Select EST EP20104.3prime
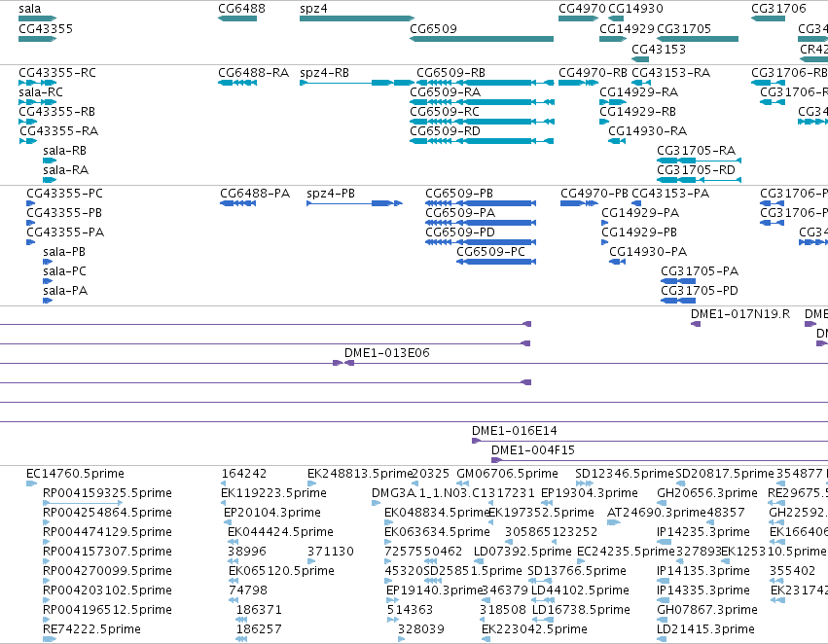Image resolution: width=828 pixels, height=644 pixels. coord(227,522)
